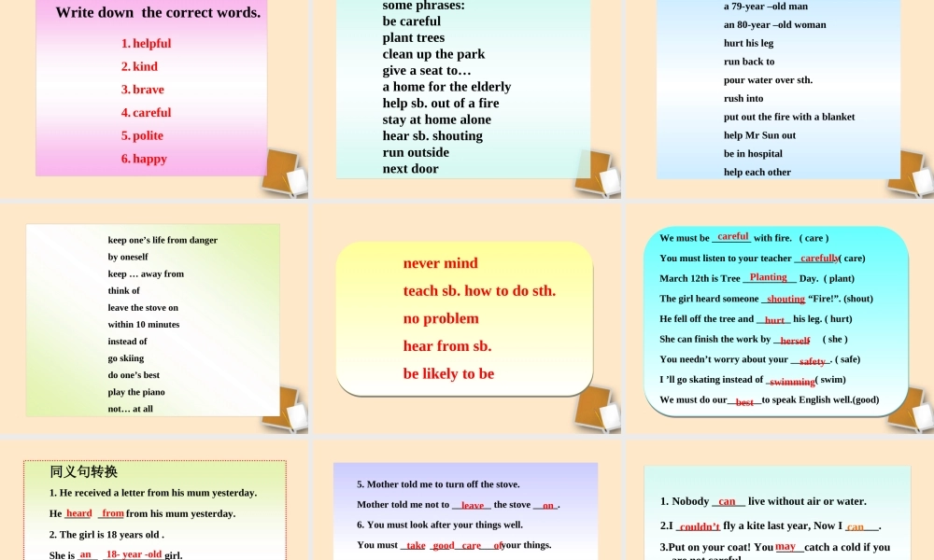Click the phrase 'stay at home alone'
This screenshot has width=934, height=560.
tap(436, 119)
